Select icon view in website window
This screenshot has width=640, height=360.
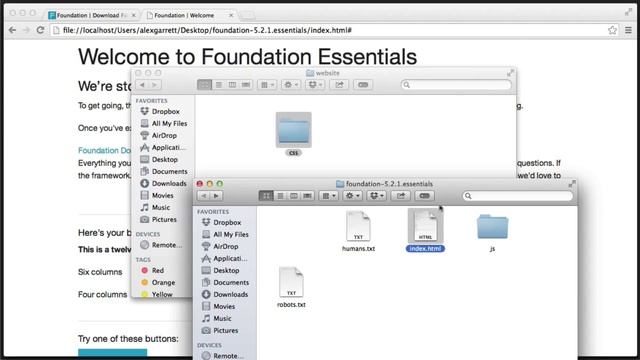204,84
